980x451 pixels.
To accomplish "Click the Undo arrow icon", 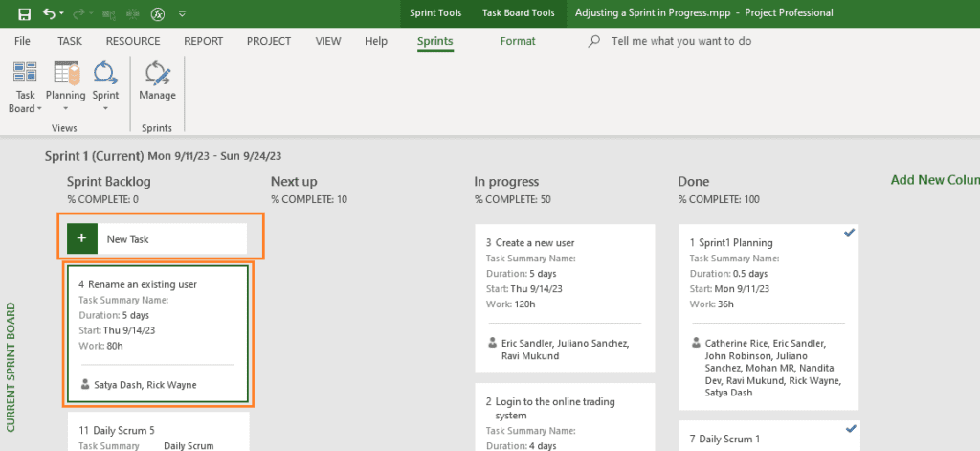I will (x=50, y=13).
